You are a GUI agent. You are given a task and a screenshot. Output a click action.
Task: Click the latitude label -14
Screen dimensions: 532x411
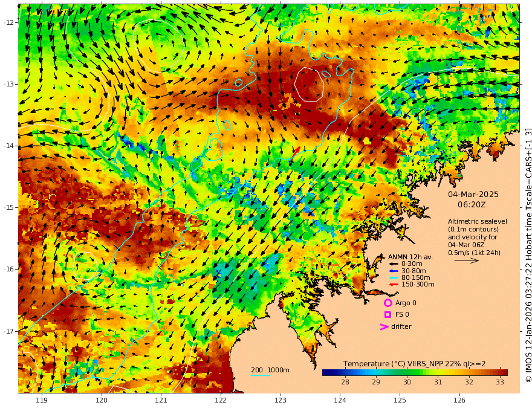[x=9, y=146]
